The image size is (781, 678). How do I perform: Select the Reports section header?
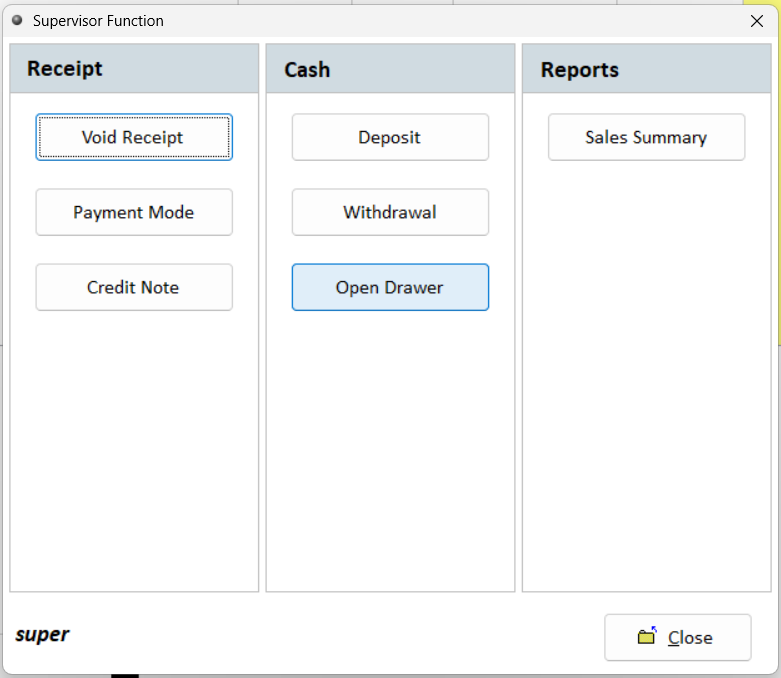tap(580, 69)
